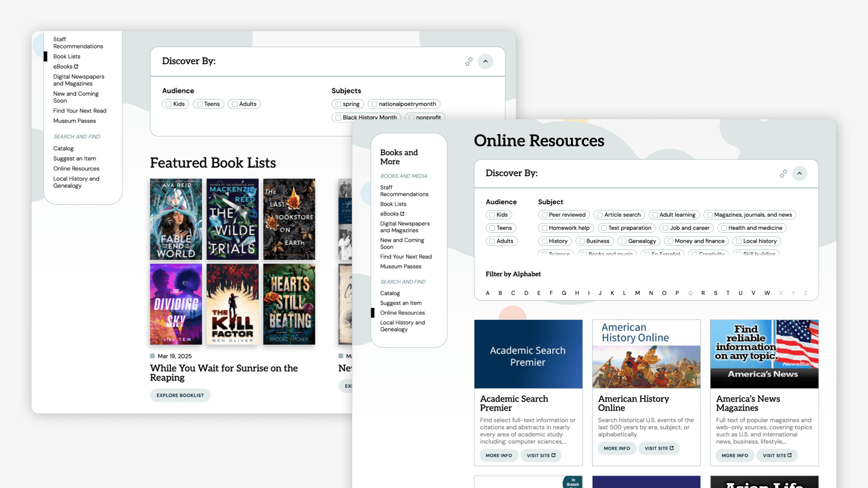868x488 pixels.
Task: Collapse the Book Lists Discover By panel
Action: 486,61
